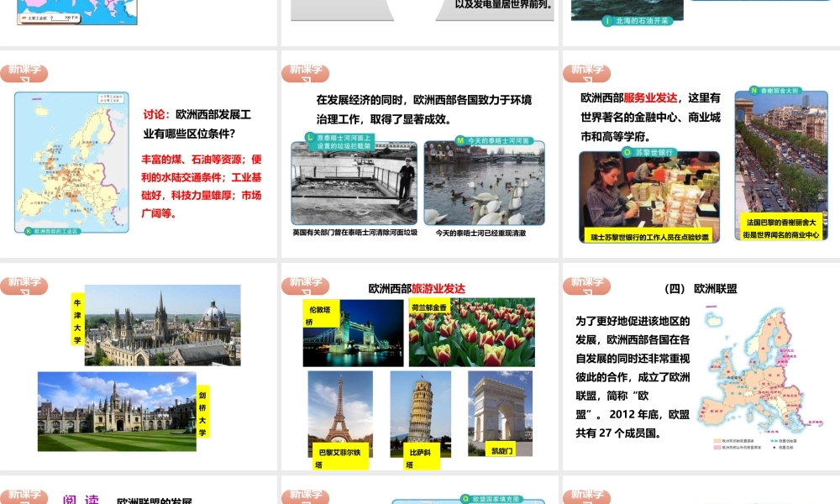Select the Eiffel Tower photo
The height and width of the screenshot is (504, 840).
[340, 413]
